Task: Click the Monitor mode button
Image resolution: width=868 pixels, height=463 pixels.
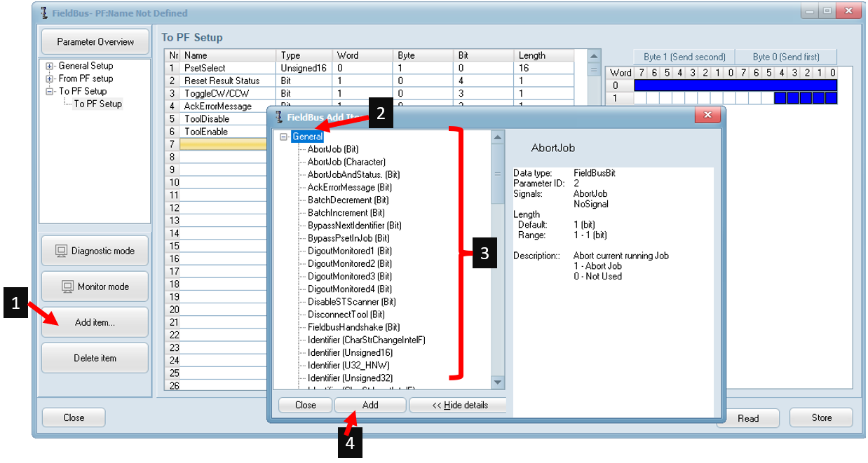Action: (x=95, y=286)
